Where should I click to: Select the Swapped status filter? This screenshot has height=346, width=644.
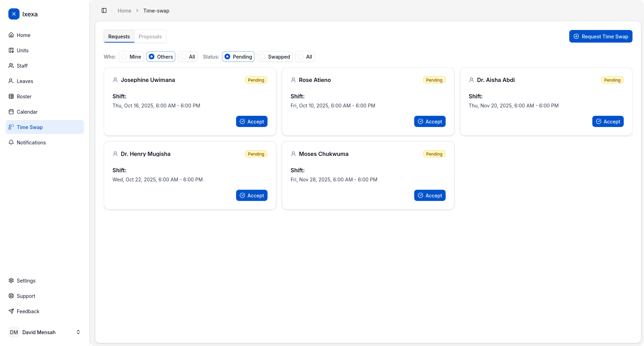275,57
